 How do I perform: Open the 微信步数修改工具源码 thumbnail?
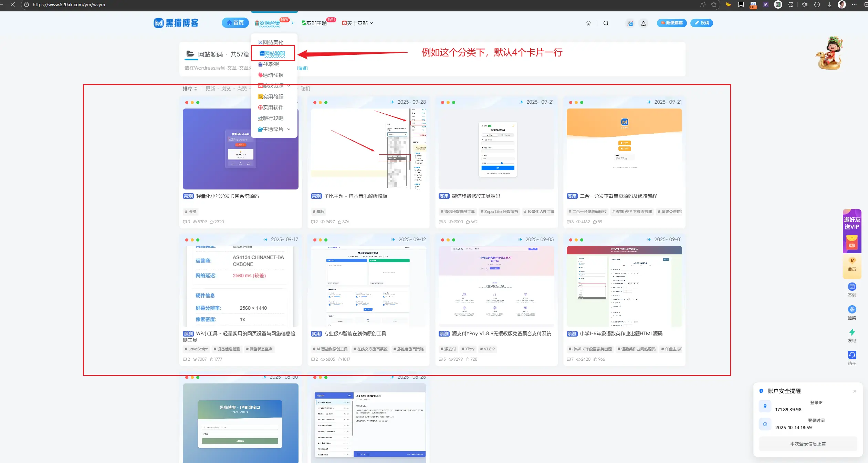click(x=496, y=149)
